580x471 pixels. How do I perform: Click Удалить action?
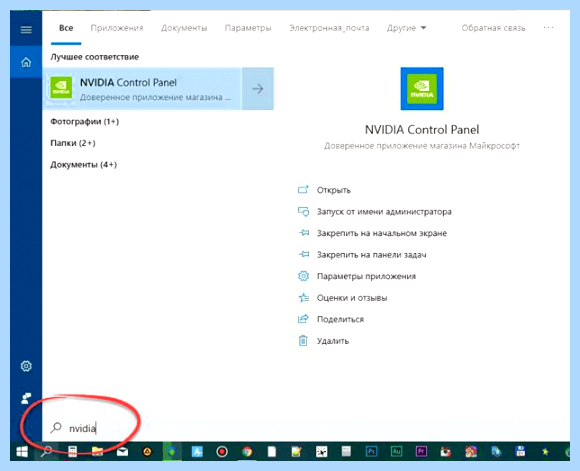click(333, 340)
